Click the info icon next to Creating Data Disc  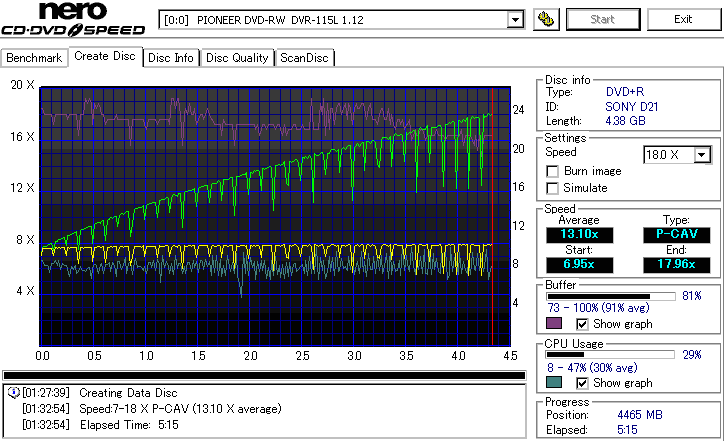12,393
